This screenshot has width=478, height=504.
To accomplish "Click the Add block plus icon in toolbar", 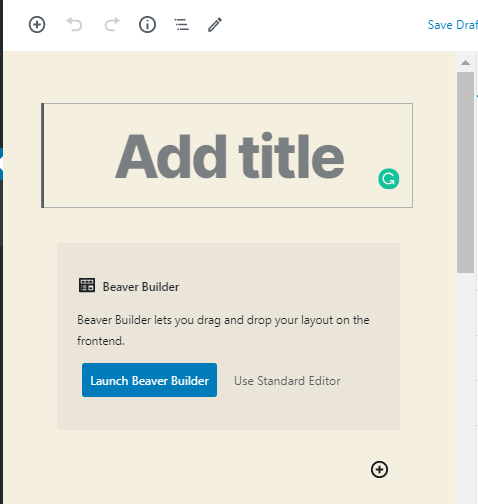I will click(37, 25).
